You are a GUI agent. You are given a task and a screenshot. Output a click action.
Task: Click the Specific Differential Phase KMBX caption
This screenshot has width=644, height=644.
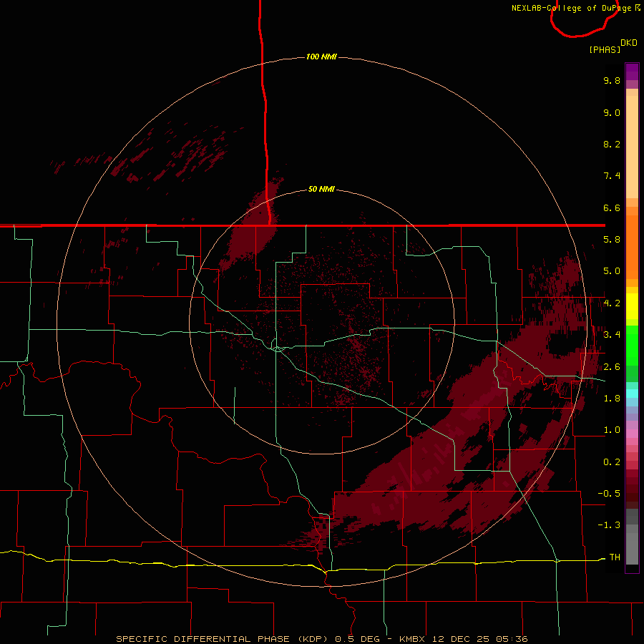pyautogui.click(x=321, y=639)
